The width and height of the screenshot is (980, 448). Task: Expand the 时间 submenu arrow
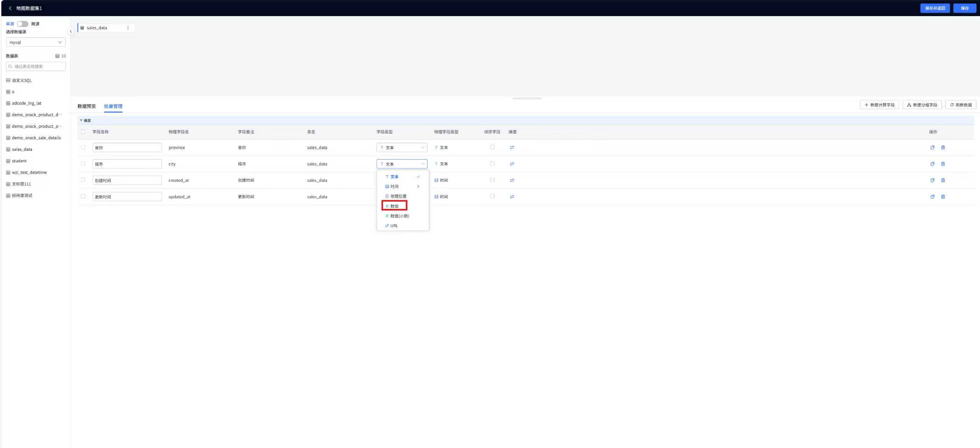click(x=418, y=186)
